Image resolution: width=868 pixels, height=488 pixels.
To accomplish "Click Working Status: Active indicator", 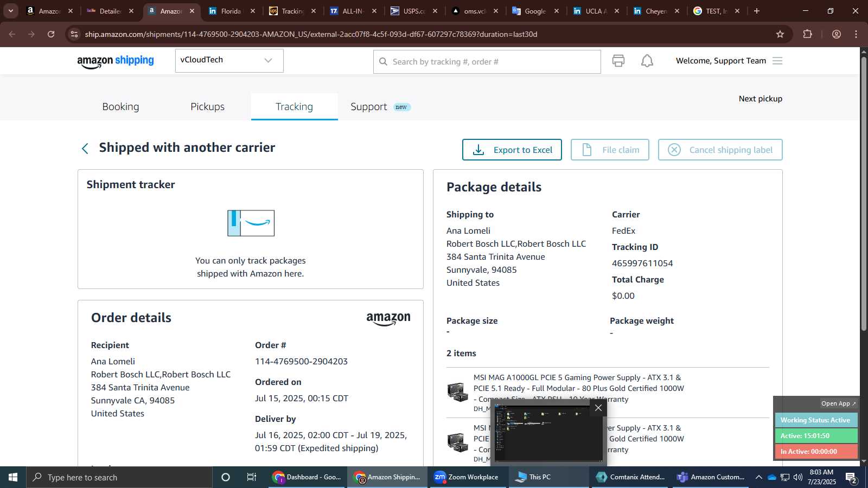I will 815,420.
